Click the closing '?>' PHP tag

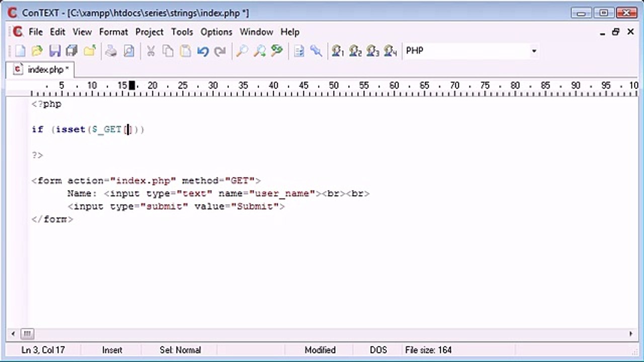pos(37,155)
